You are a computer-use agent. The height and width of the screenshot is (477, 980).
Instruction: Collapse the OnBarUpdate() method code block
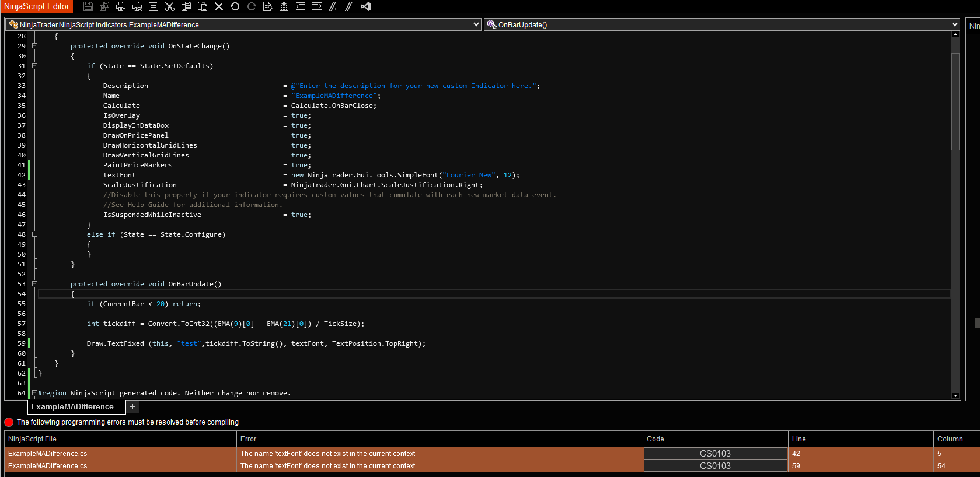35,284
